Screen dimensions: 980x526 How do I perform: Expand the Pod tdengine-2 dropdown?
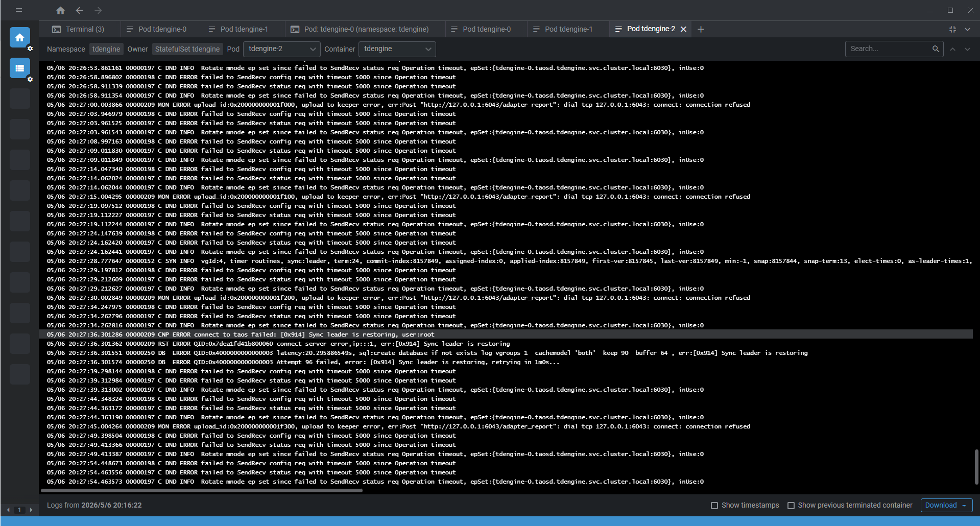pyautogui.click(x=282, y=49)
